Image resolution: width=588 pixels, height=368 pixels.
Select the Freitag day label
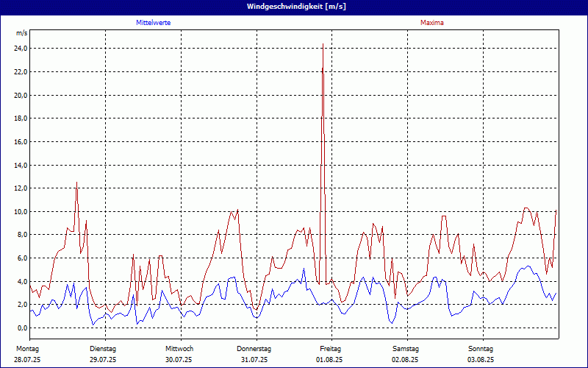330,348
